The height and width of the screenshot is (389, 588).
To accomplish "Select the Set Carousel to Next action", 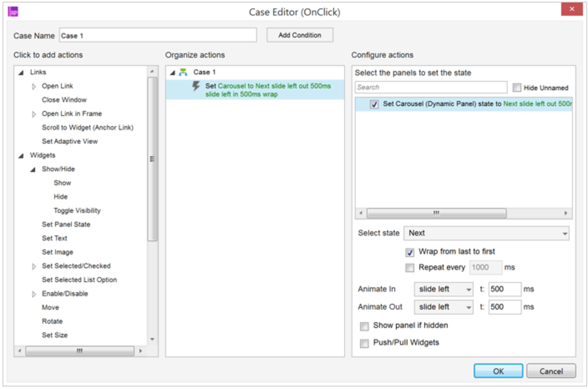I will coord(255,90).
